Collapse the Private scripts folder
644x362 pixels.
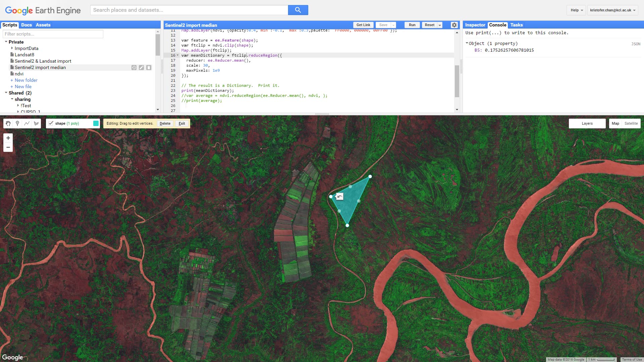coord(6,42)
